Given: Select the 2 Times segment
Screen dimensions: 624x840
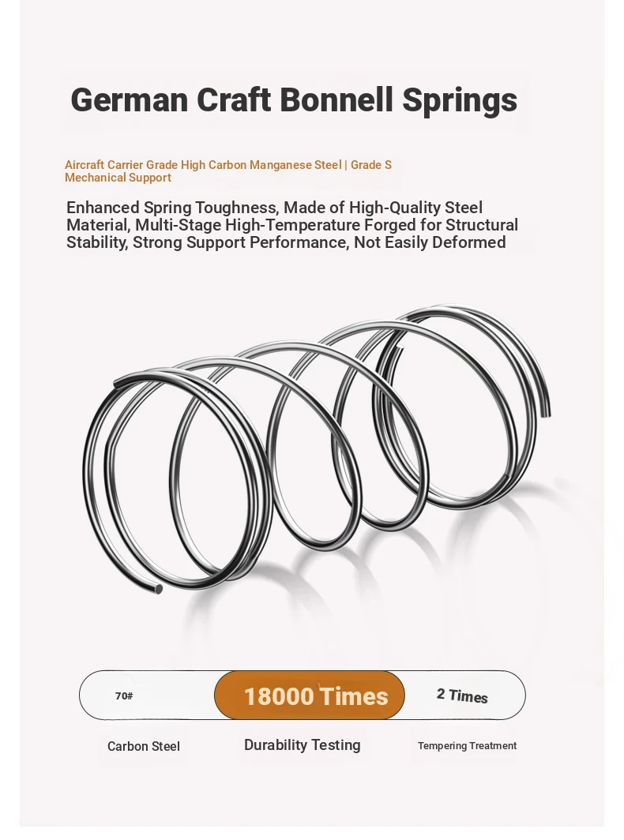Looking at the screenshot, I should 462,696.
